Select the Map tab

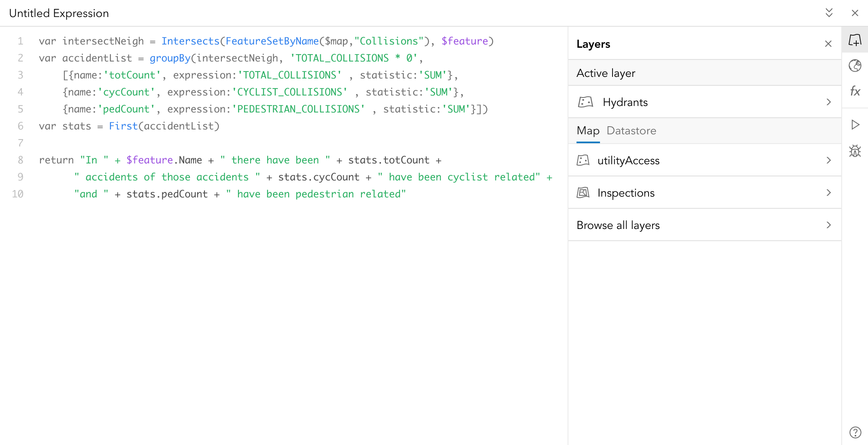coord(588,131)
